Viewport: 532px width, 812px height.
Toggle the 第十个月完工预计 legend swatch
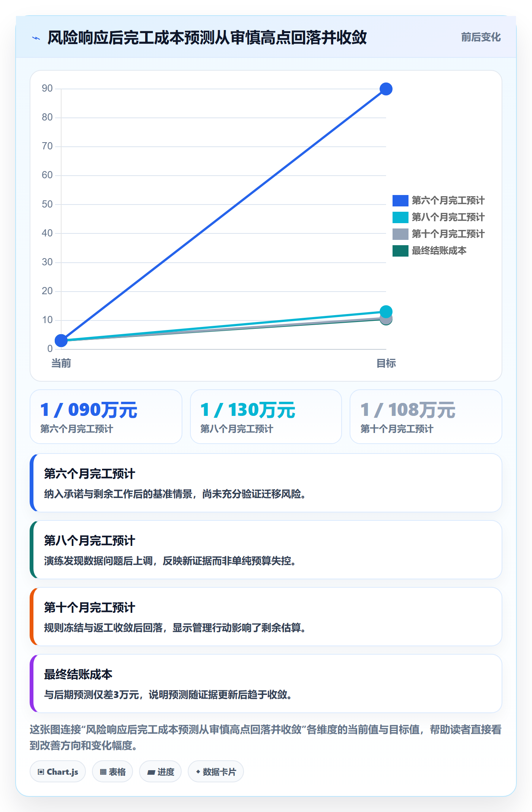[x=400, y=234]
